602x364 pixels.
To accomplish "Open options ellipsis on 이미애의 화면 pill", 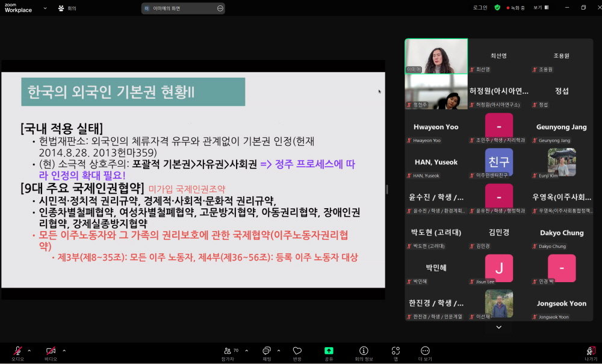I will [x=220, y=8].
